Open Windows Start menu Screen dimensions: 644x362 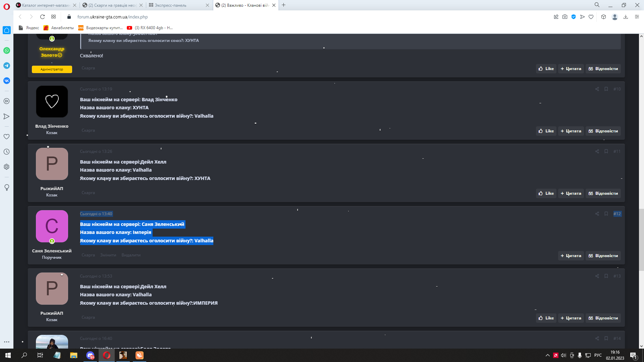tap(8, 355)
